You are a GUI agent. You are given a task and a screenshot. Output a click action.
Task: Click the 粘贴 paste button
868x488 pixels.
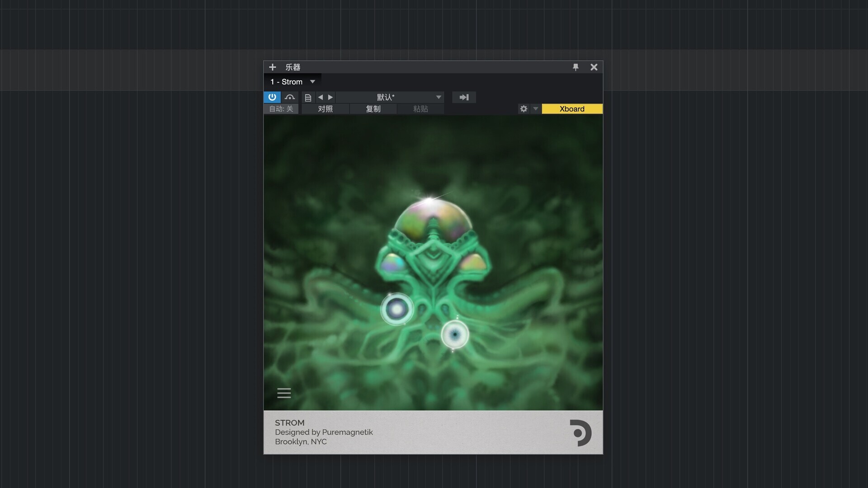tap(420, 109)
